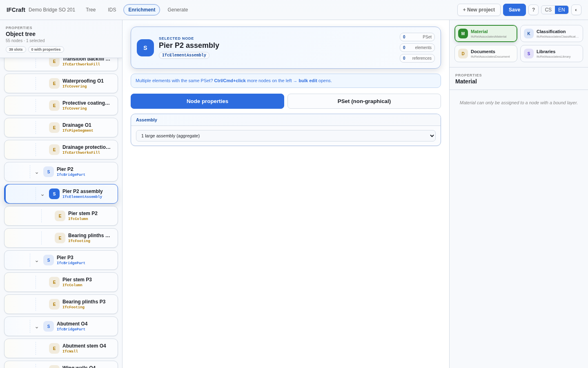The image size is (588, 368).
Task: Click the green M Material icon
Action: pos(463,34)
